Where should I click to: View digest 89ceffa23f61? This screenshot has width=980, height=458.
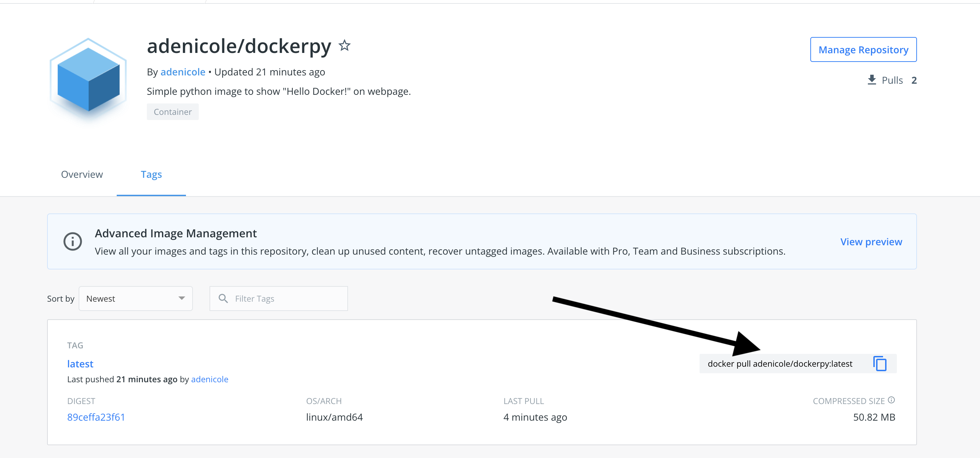pos(96,417)
